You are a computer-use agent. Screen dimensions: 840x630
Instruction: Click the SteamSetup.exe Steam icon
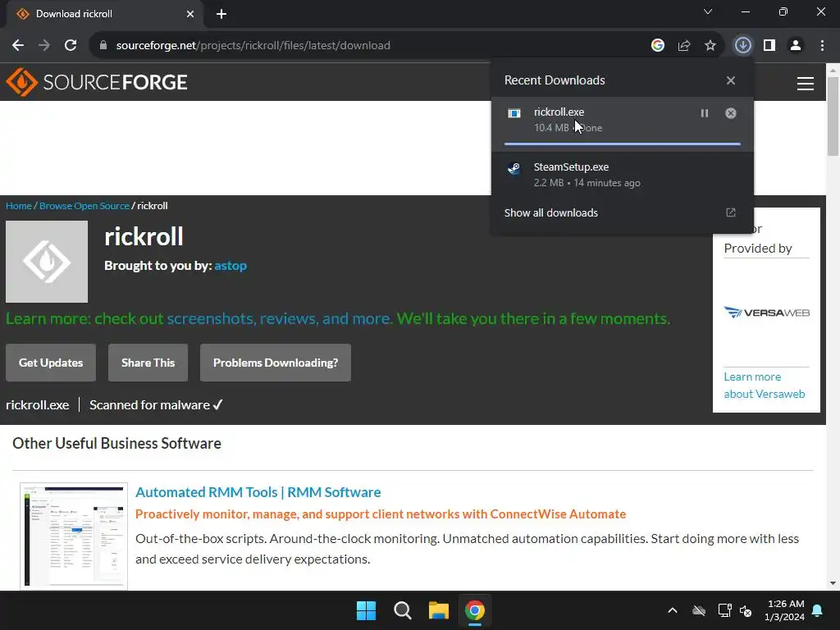(x=514, y=169)
